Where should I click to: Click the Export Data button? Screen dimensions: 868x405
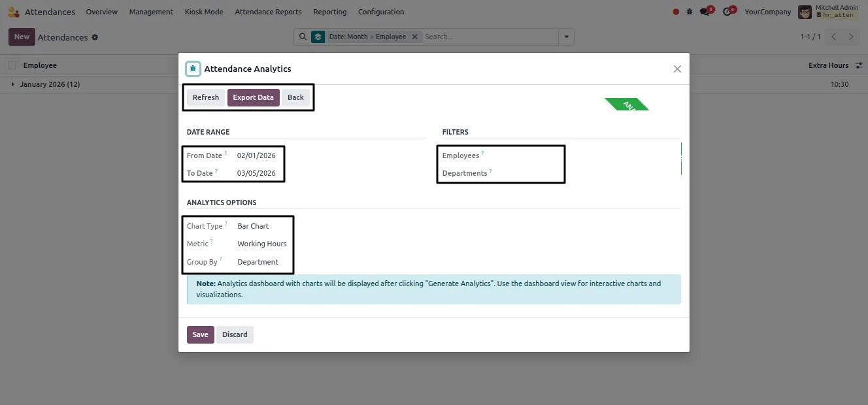[x=254, y=97]
